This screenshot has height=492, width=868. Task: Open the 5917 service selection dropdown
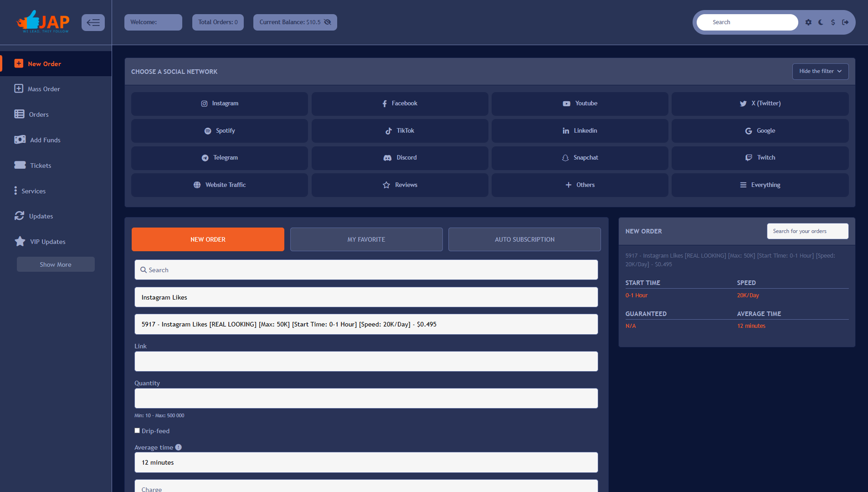coord(366,324)
